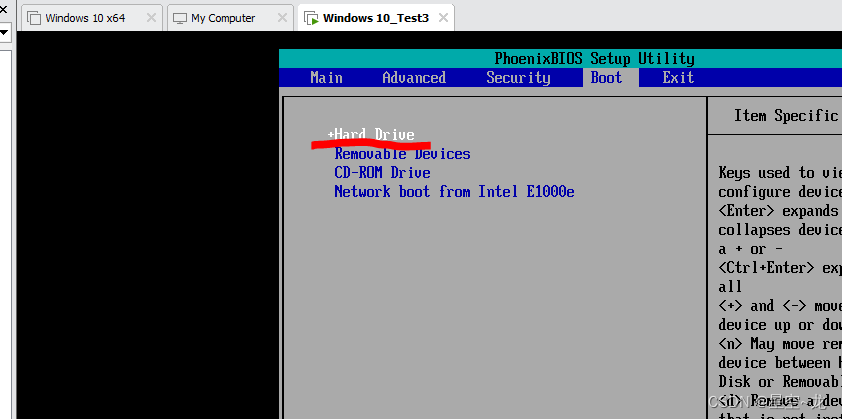Select CD-ROM Drive boot entry
The image size is (842, 419).
(382, 173)
